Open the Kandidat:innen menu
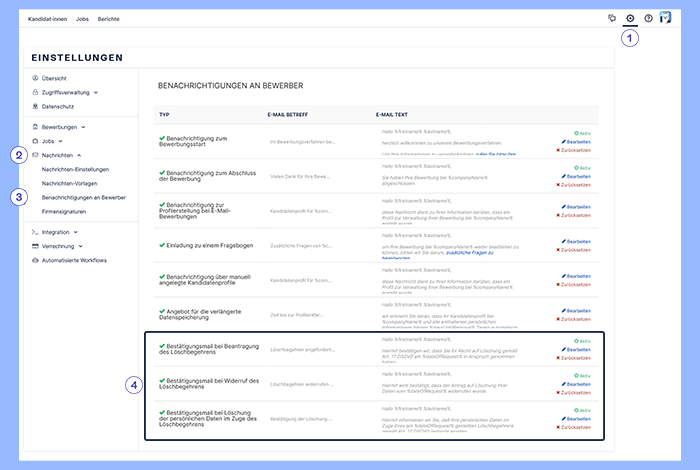Screen dimensions: 700x470 (47, 19)
